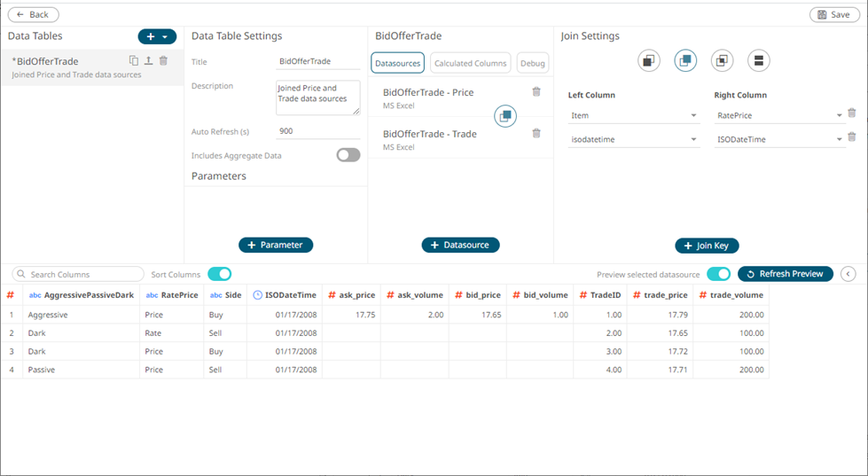Click the upload icon for BidOfferTrade table
This screenshot has width=868, height=476.
click(x=149, y=61)
